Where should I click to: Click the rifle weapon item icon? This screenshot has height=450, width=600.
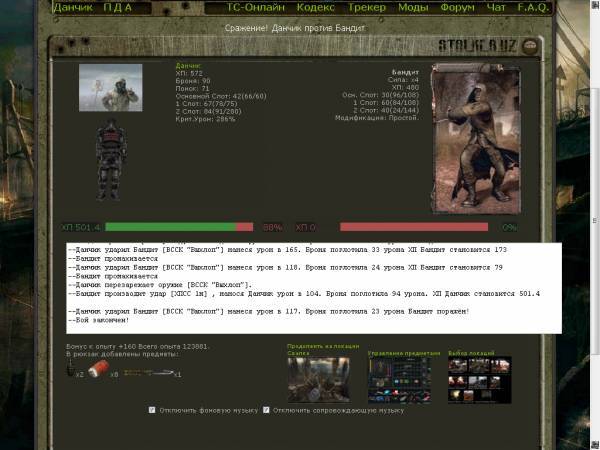[x=148, y=372]
